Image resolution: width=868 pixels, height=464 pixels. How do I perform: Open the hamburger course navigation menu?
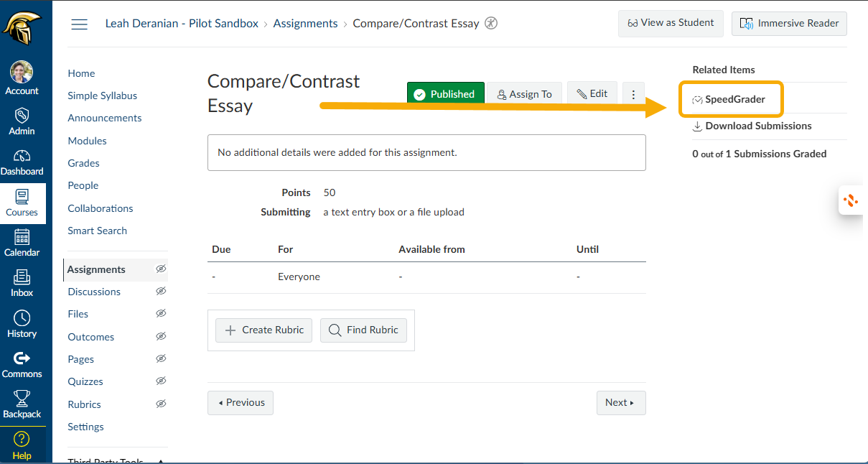click(x=80, y=24)
